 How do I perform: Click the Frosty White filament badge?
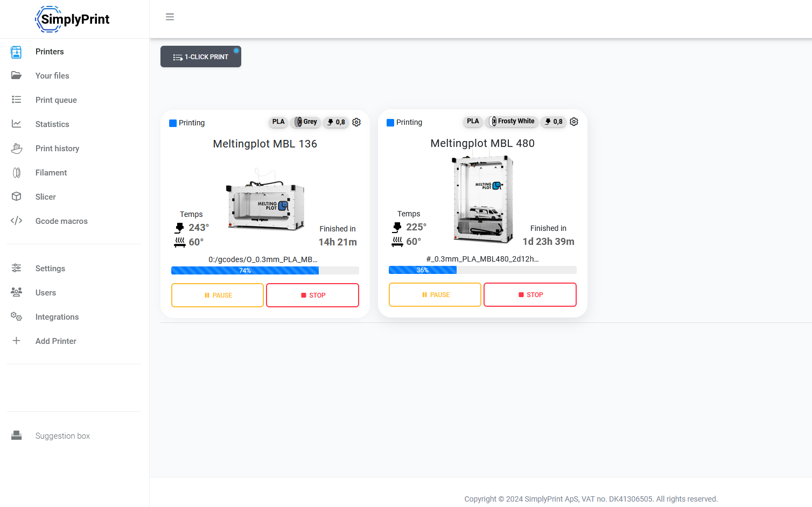click(512, 121)
